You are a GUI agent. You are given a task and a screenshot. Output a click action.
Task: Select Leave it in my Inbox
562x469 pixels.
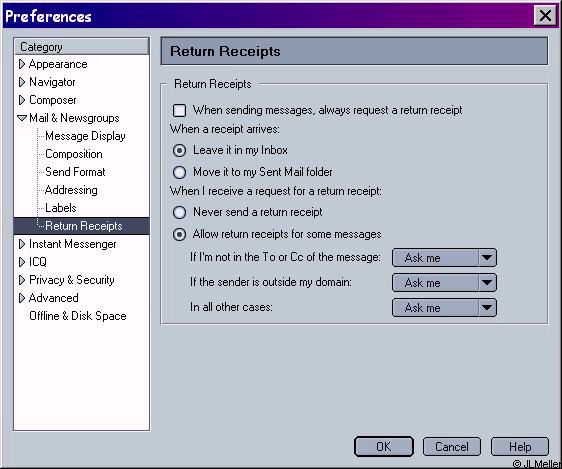point(179,150)
